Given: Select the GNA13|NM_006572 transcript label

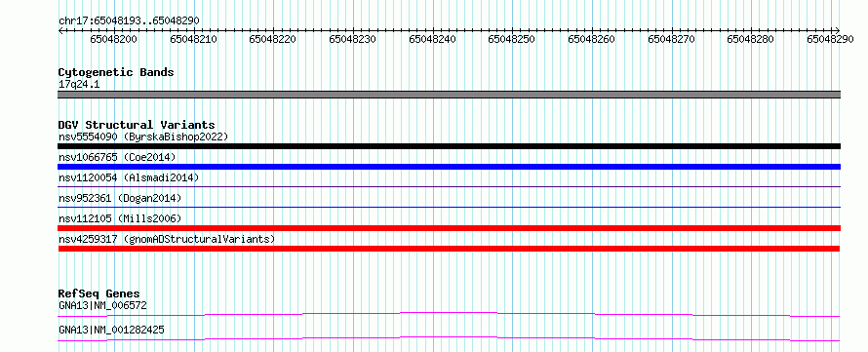Looking at the screenshot, I should tap(102, 305).
